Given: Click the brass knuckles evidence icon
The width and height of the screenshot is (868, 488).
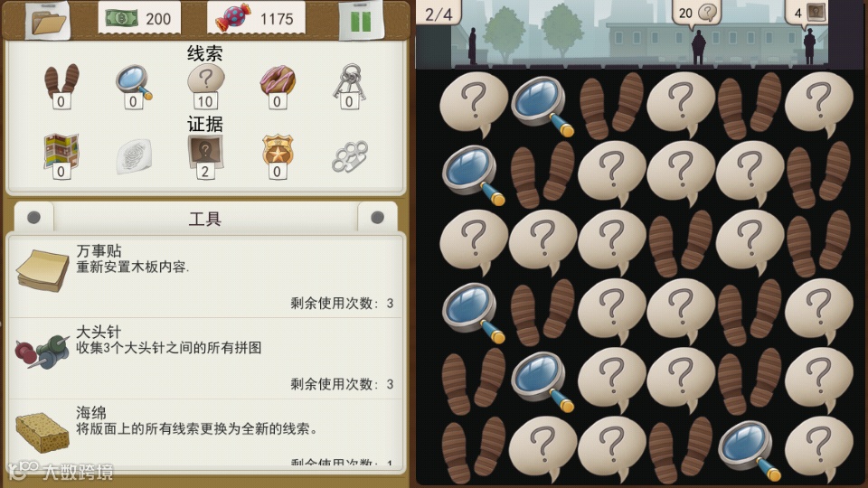Looking at the screenshot, I should 350,157.
